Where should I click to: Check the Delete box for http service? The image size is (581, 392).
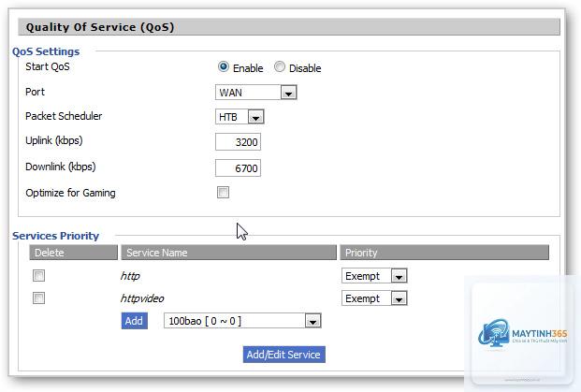[39, 276]
